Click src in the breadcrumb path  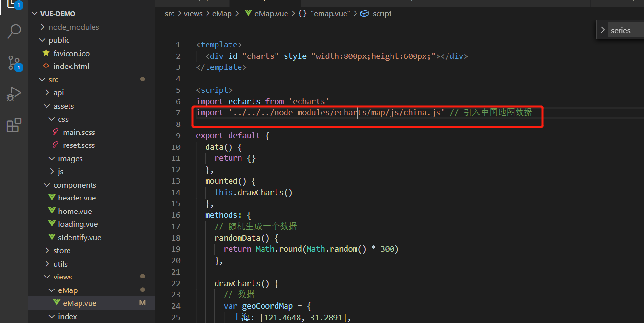click(x=170, y=14)
